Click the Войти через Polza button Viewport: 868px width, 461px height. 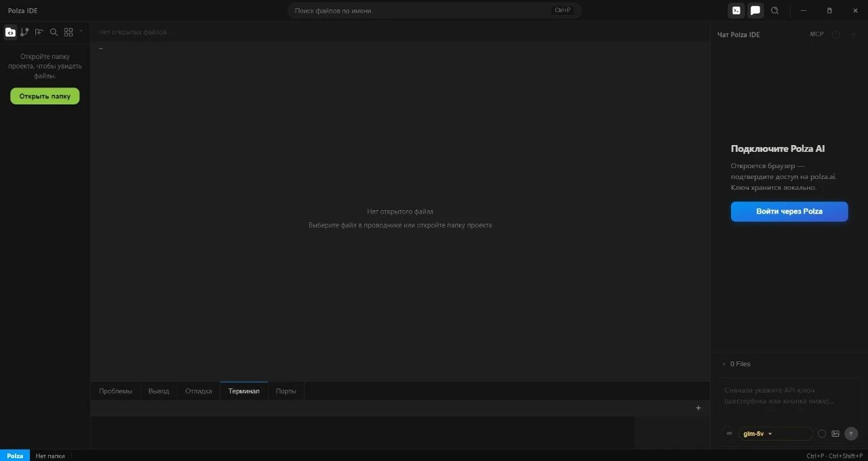(x=789, y=212)
